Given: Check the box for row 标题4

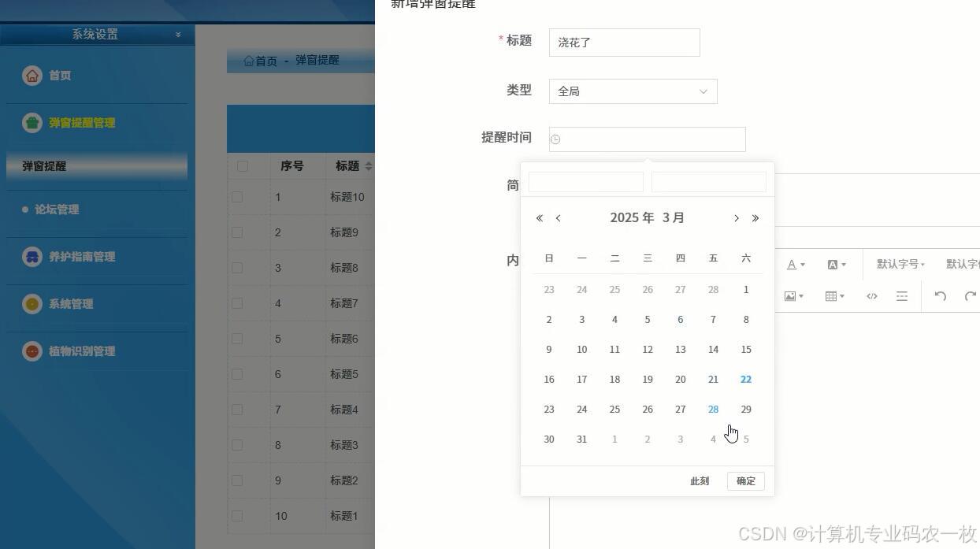Looking at the screenshot, I should tap(237, 410).
